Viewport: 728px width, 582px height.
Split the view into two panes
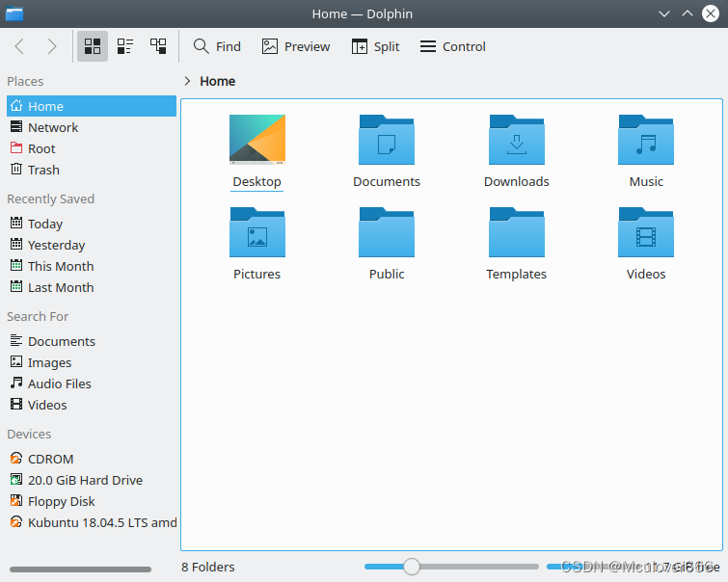pyautogui.click(x=376, y=46)
